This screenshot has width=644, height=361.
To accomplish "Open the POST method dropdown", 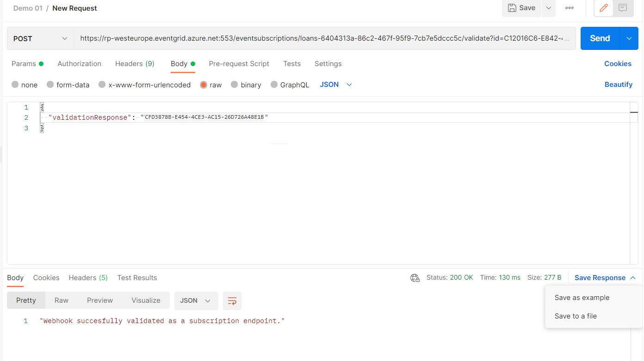I will pyautogui.click(x=40, y=38).
